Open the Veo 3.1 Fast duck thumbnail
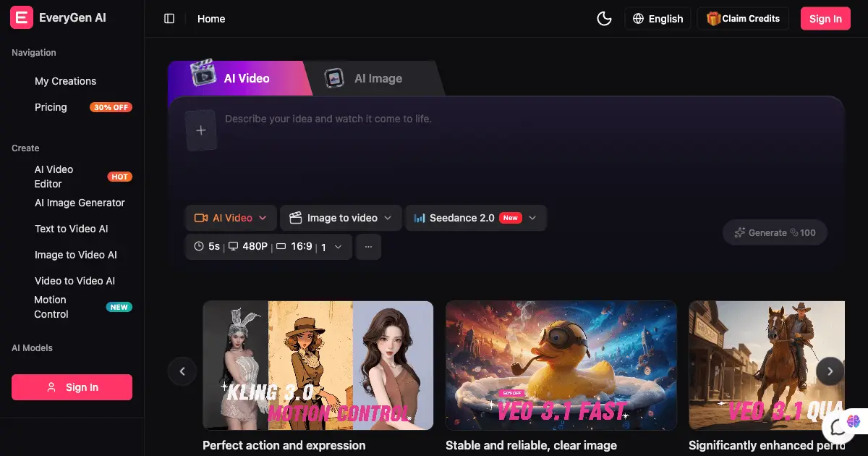 [561, 366]
